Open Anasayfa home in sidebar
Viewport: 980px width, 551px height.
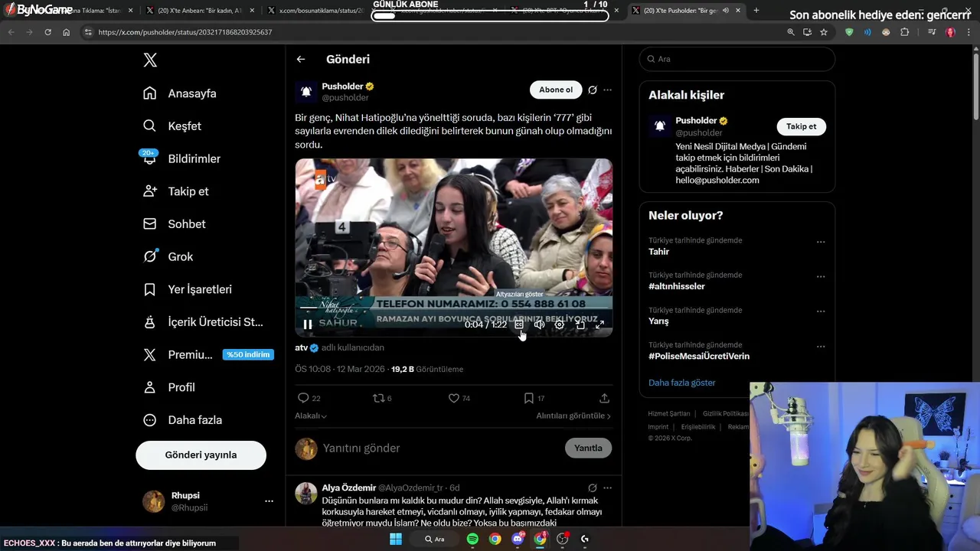[x=180, y=93]
